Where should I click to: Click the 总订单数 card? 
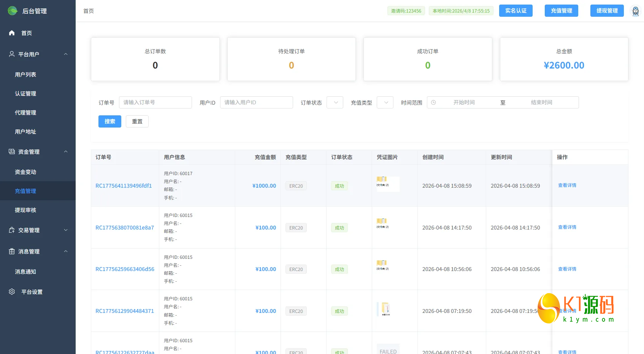coord(155,59)
